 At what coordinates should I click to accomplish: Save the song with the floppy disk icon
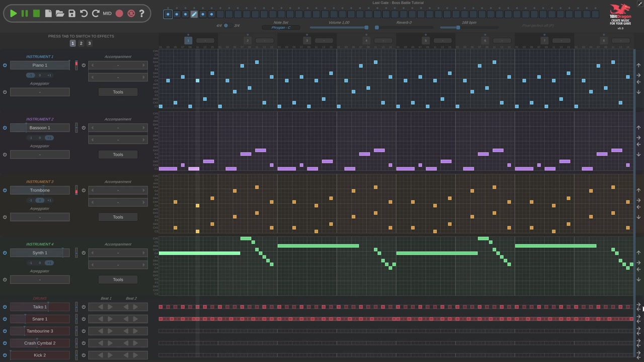pos(72,14)
